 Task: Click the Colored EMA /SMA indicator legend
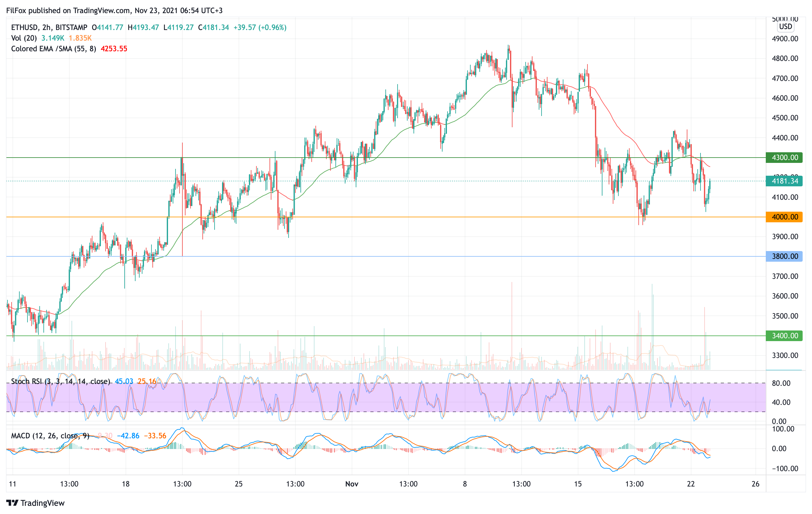pyautogui.click(x=53, y=49)
